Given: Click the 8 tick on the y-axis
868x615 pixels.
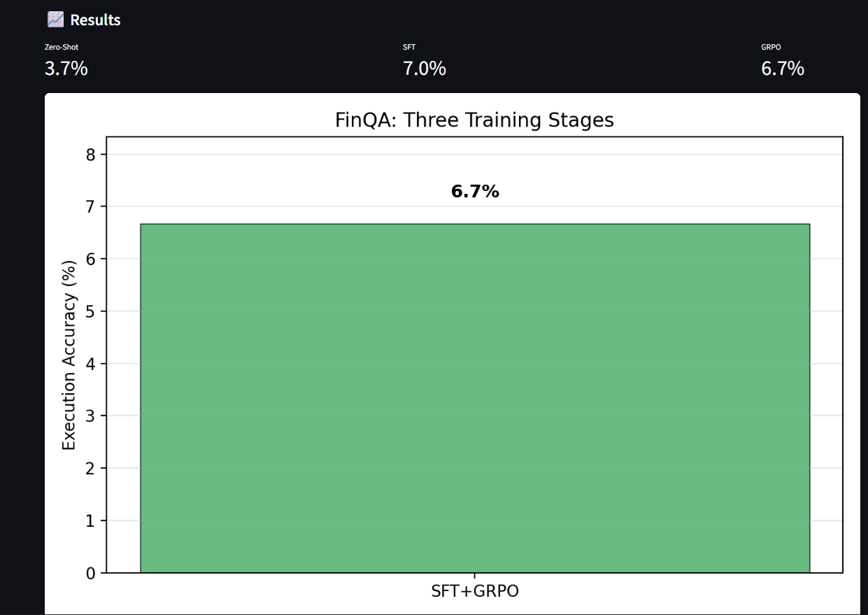Looking at the screenshot, I should [90, 155].
